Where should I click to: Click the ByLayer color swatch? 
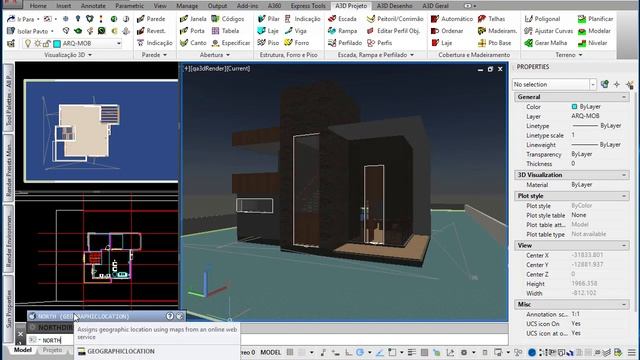[574, 107]
